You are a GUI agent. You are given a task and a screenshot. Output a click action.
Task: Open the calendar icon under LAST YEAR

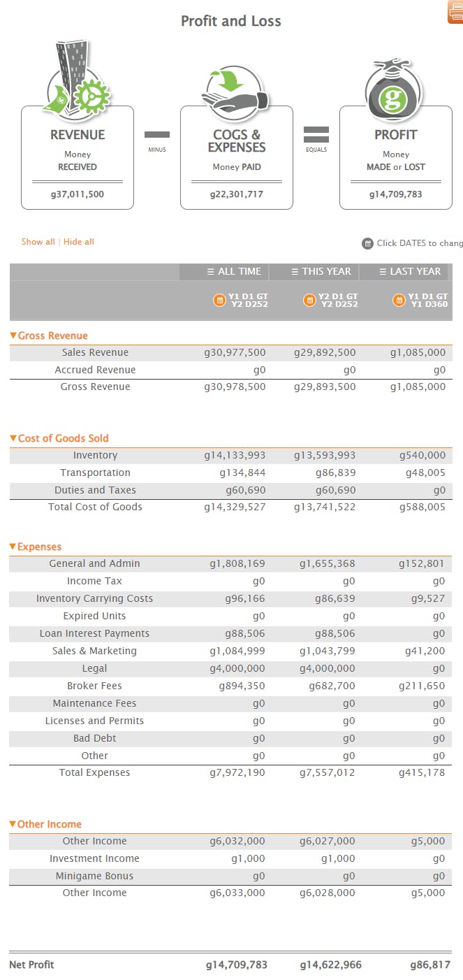pos(399,301)
